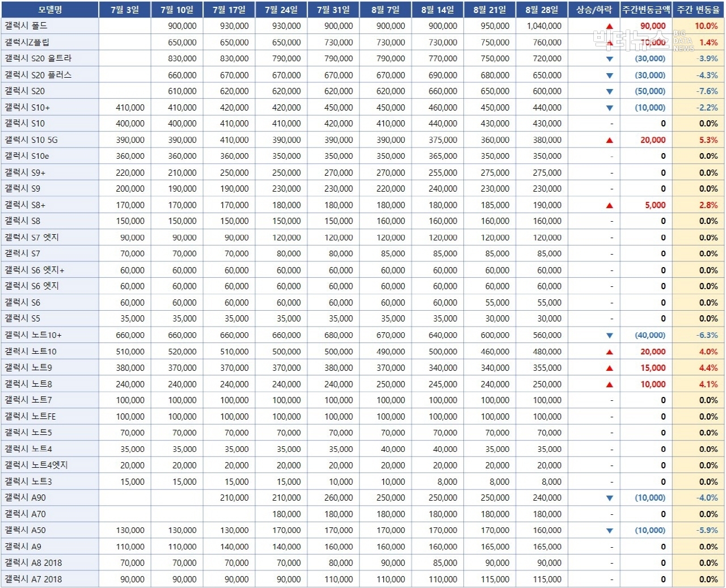Select the 모델명 column header
The width and height of the screenshot is (726, 588).
coord(50,10)
